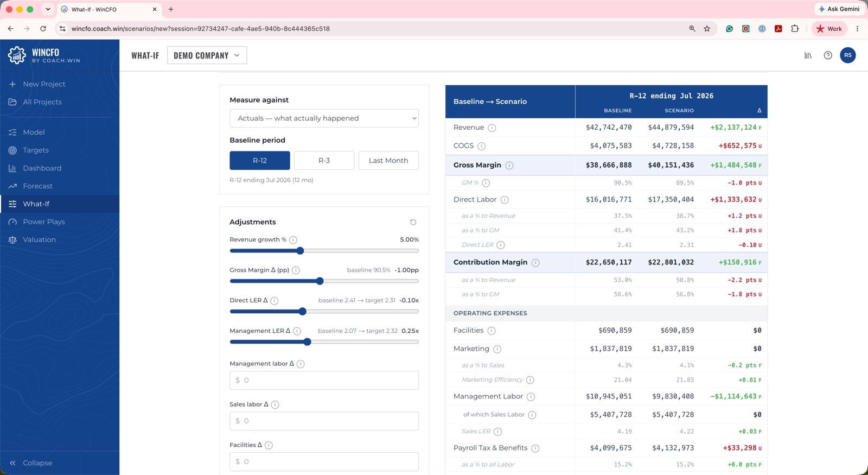Click Ask Gemini button
Viewport: 868px width, 475px height.
click(839, 9)
